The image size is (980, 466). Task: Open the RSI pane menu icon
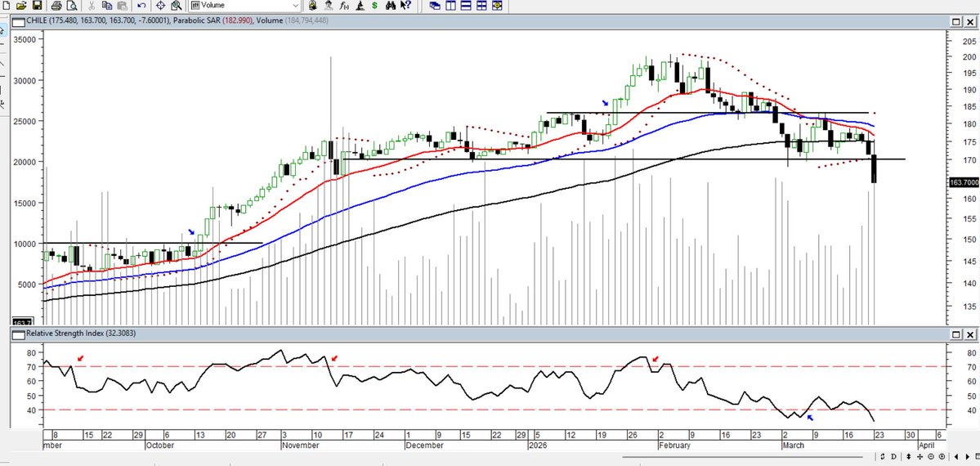click(x=18, y=334)
